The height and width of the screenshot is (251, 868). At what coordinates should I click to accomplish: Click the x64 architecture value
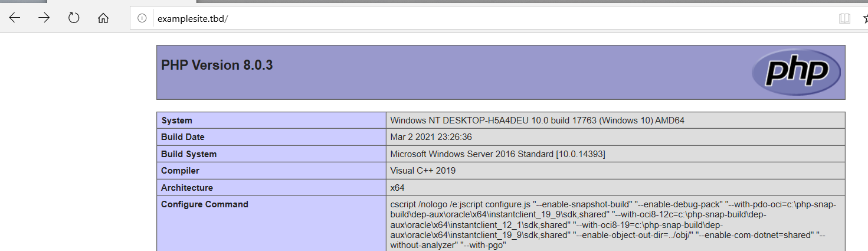click(397, 188)
